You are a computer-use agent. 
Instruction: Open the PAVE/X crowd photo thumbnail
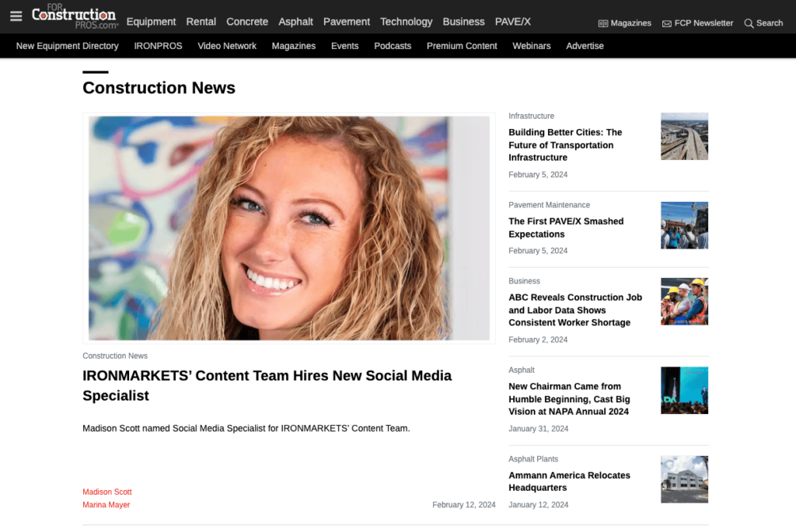pyautogui.click(x=684, y=225)
